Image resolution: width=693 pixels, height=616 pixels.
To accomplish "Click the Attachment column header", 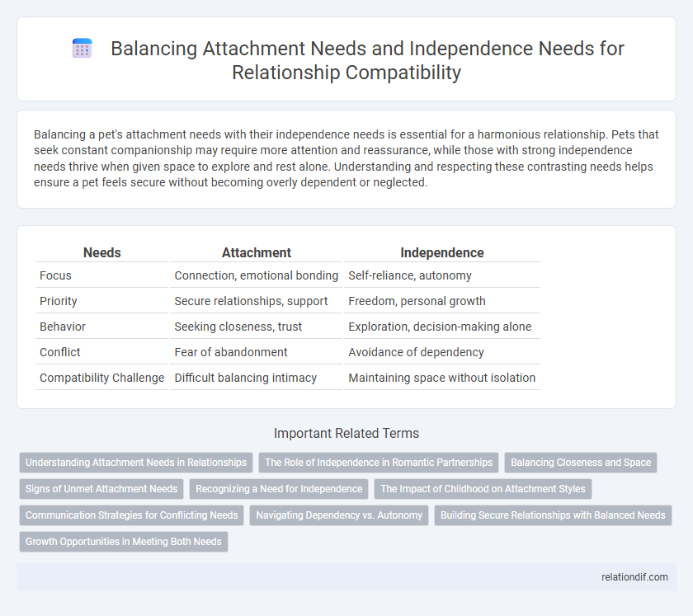I will coord(257,253).
